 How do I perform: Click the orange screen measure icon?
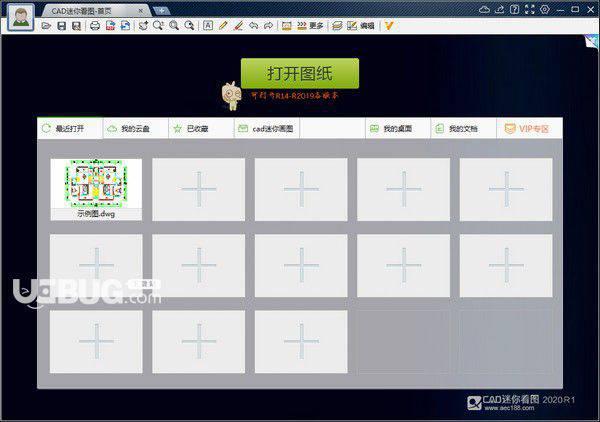click(287, 26)
